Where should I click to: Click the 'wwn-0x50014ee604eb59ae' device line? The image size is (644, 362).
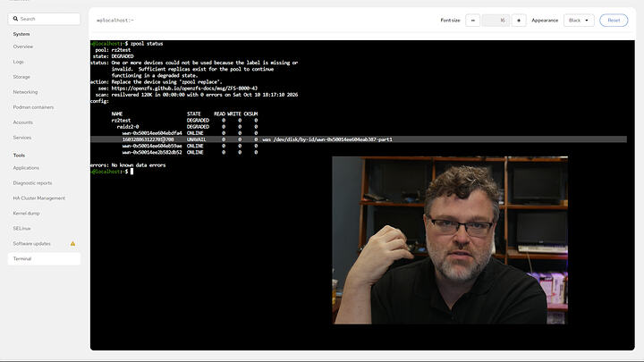[190, 146]
